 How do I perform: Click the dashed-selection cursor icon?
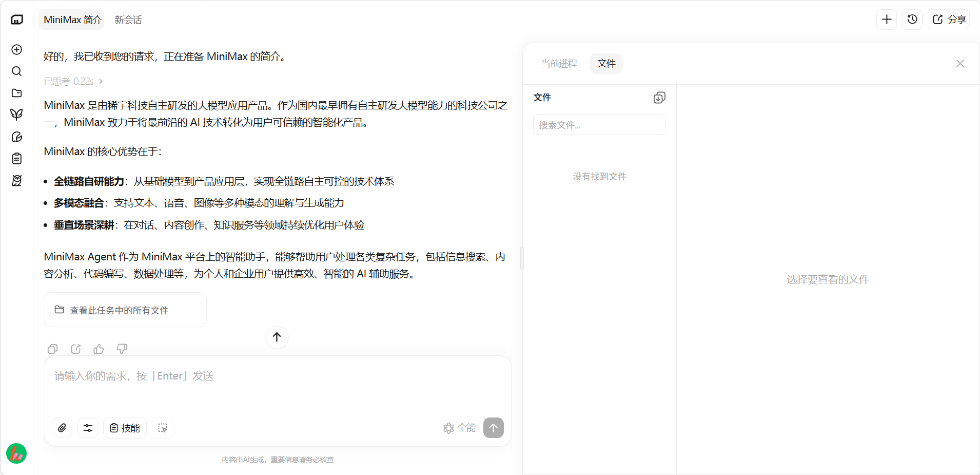[163, 428]
